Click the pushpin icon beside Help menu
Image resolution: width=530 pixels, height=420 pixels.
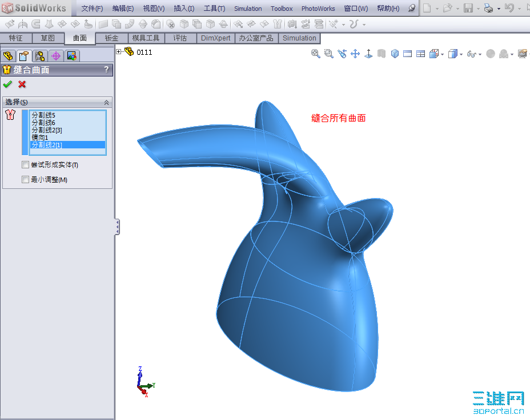411,8
